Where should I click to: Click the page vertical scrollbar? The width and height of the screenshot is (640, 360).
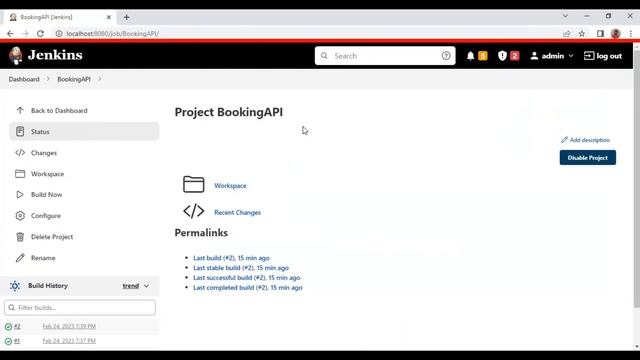[x=637, y=178]
